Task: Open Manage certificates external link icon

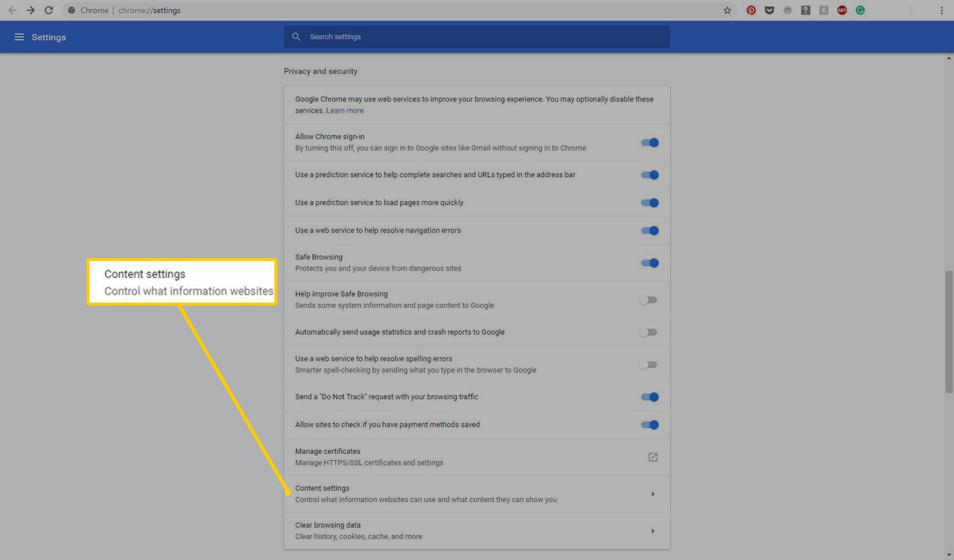Action: 653,457
